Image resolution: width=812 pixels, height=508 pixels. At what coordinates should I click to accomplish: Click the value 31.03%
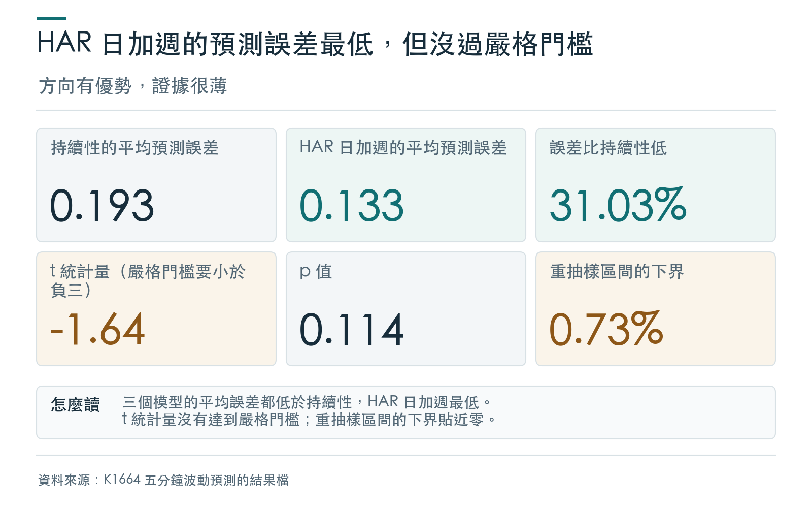(618, 205)
